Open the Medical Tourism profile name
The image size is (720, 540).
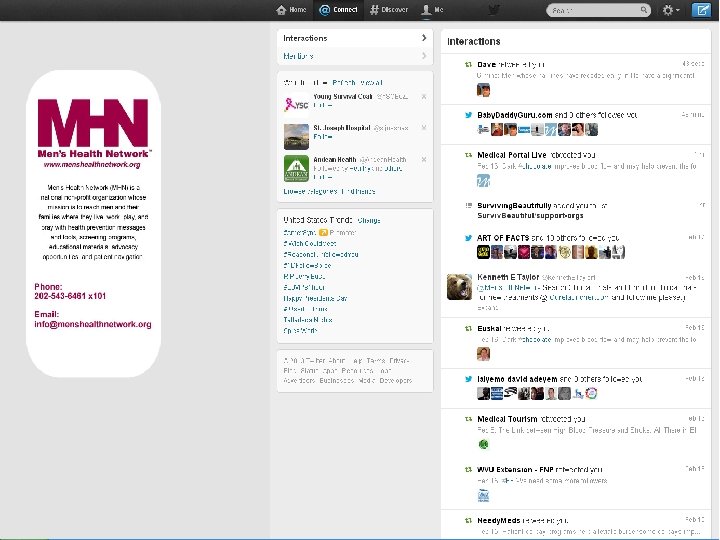(x=507, y=419)
